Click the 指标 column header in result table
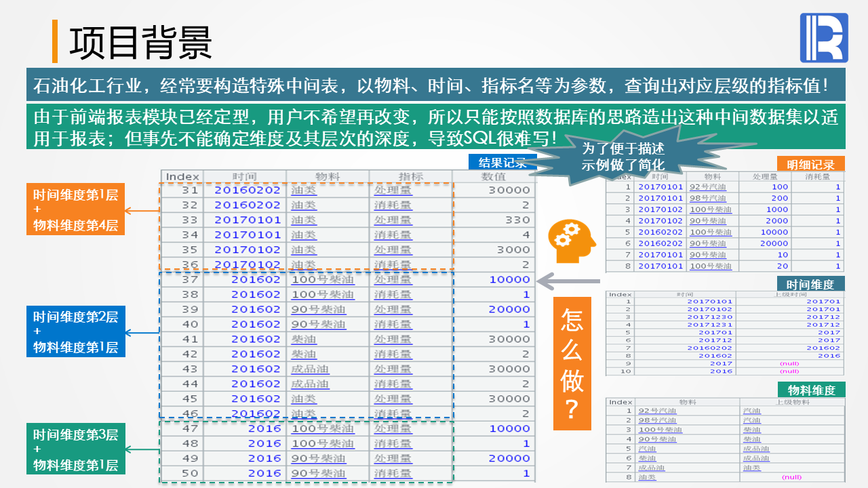 [411, 176]
